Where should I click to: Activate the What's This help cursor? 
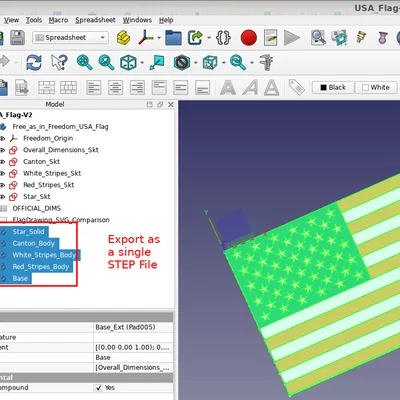[59, 62]
